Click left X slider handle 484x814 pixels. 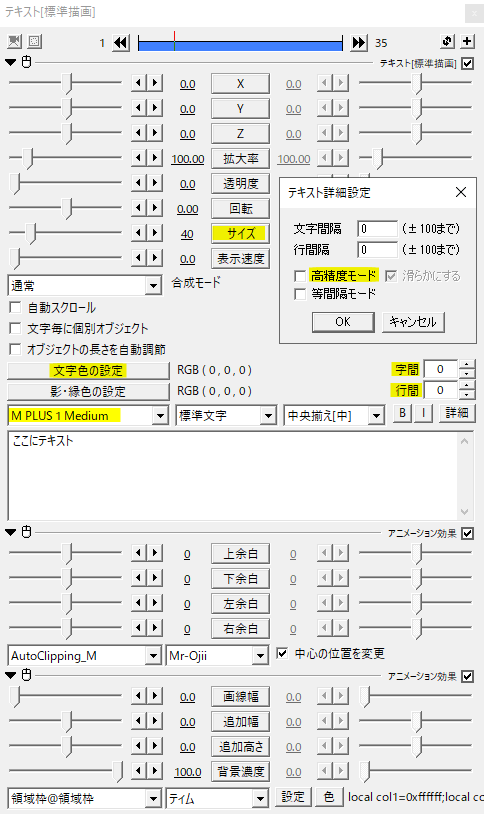pyautogui.click(x=68, y=83)
